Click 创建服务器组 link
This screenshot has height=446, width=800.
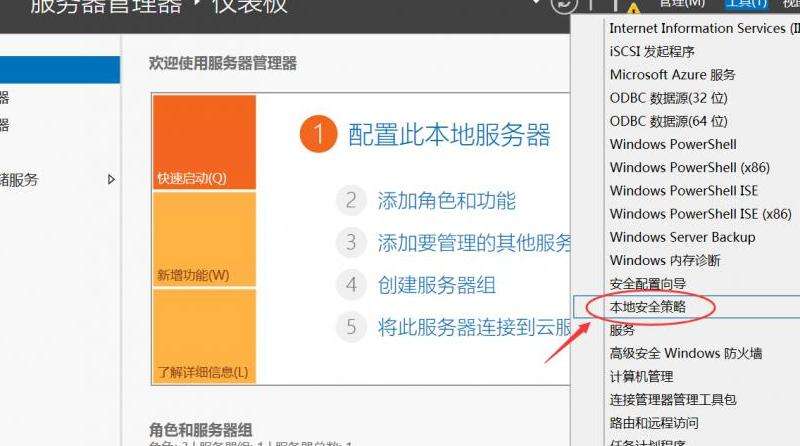(436, 285)
